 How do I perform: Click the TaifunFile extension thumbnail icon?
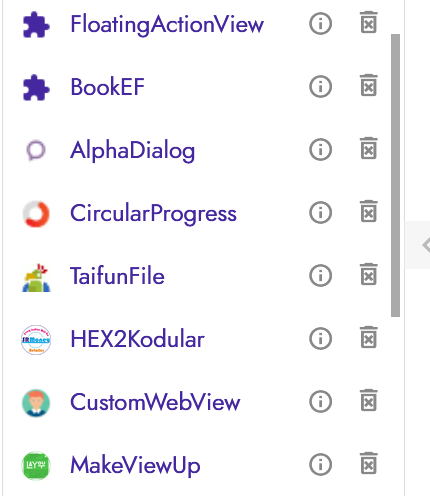click(36, 277)
